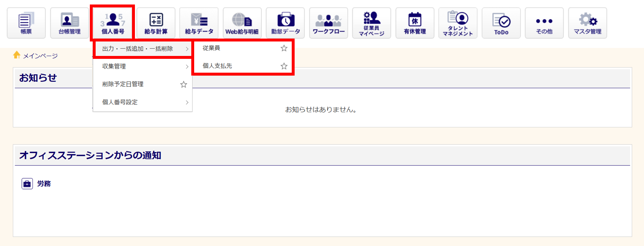The image size is (644, 246).
Task: Open the マスタ管理 gear settings icon
Action: (587, 23)
